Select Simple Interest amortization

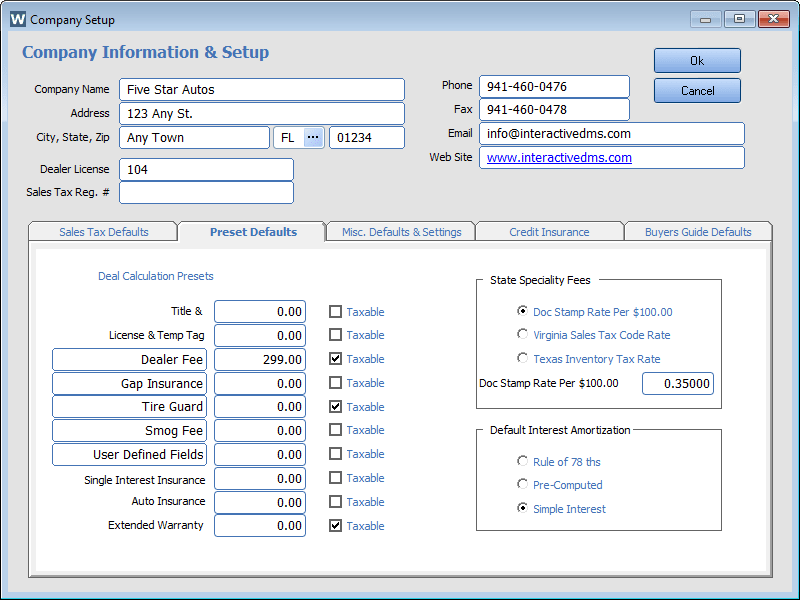(523, 508)
